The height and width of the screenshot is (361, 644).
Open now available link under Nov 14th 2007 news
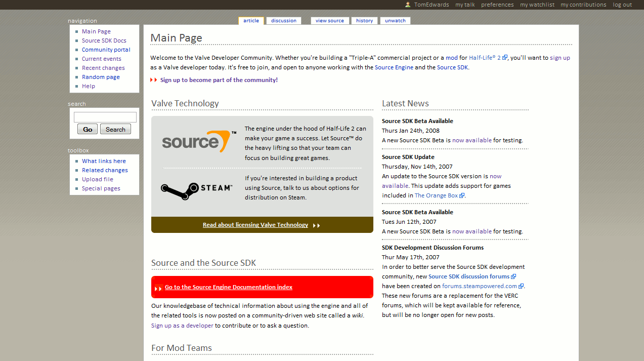442,181
